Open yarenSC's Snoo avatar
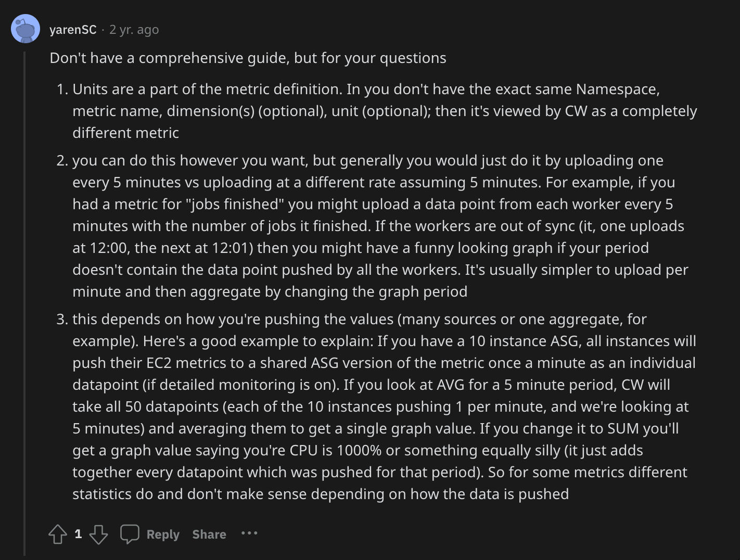This screenshot has height=560, width=740. click(25, 29)
